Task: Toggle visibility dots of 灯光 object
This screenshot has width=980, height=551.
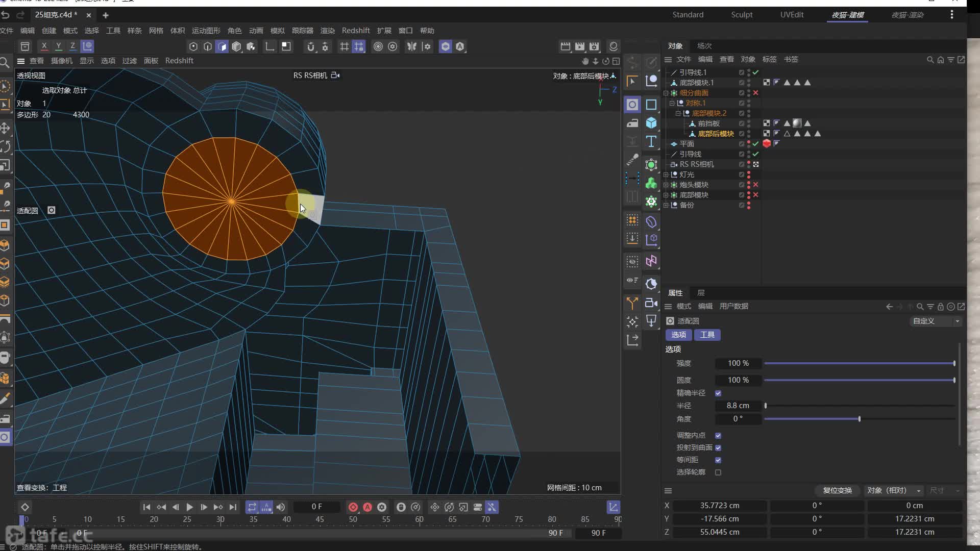Action: (749, 174)
